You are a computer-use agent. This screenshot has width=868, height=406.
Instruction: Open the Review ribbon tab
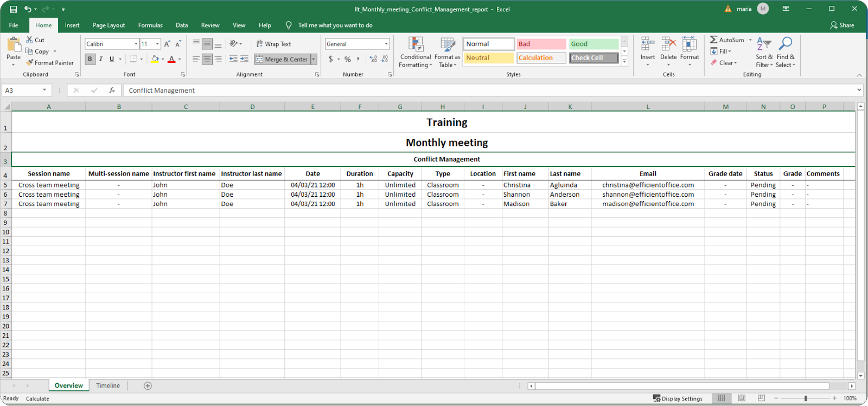pyautogui.click(x=210, y=25)
